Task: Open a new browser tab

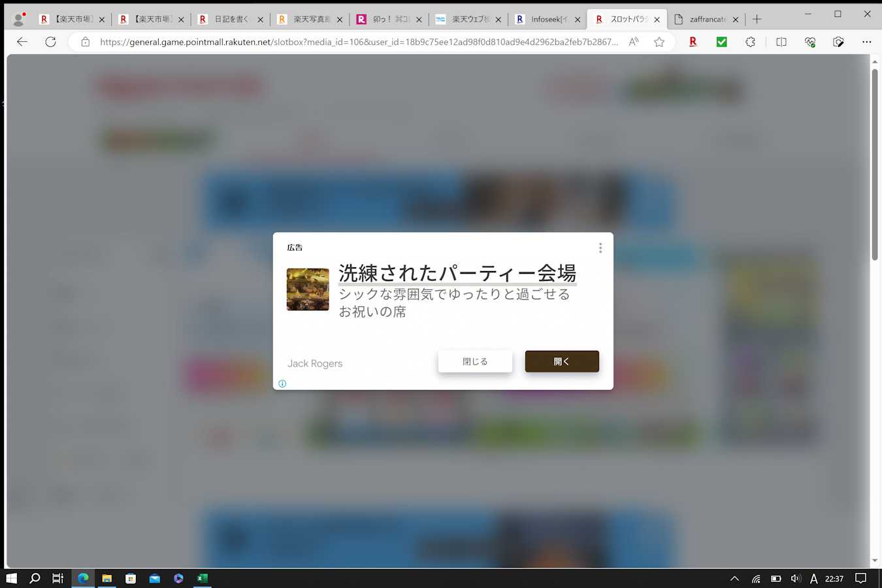Action: click(x=757, y=20)
